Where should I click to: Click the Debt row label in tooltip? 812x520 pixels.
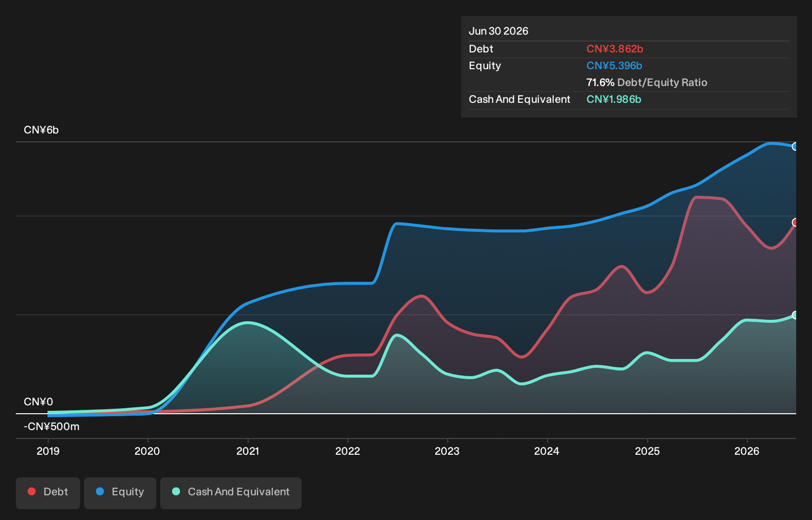(481, 49)
